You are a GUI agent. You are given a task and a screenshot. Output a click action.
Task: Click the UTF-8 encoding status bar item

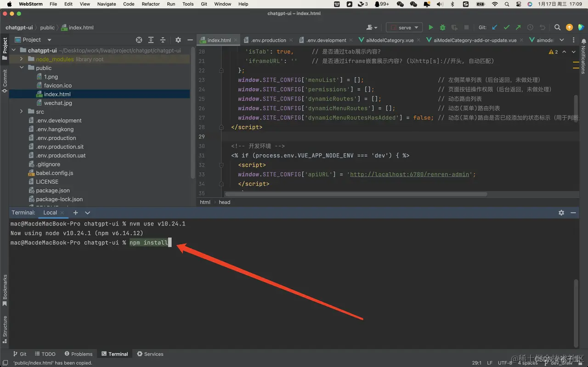(x=505, y=363)
